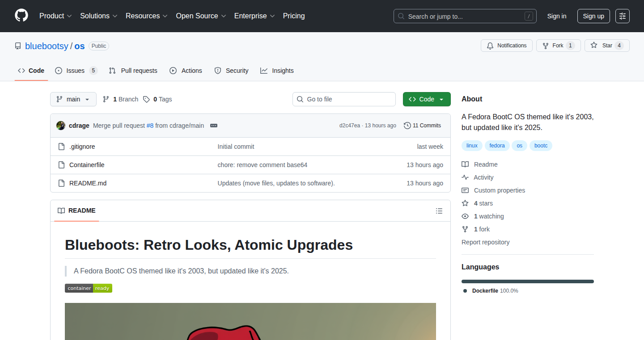Click the container ready badge
Screen dimensions: 644x340
tap(89, 288)
